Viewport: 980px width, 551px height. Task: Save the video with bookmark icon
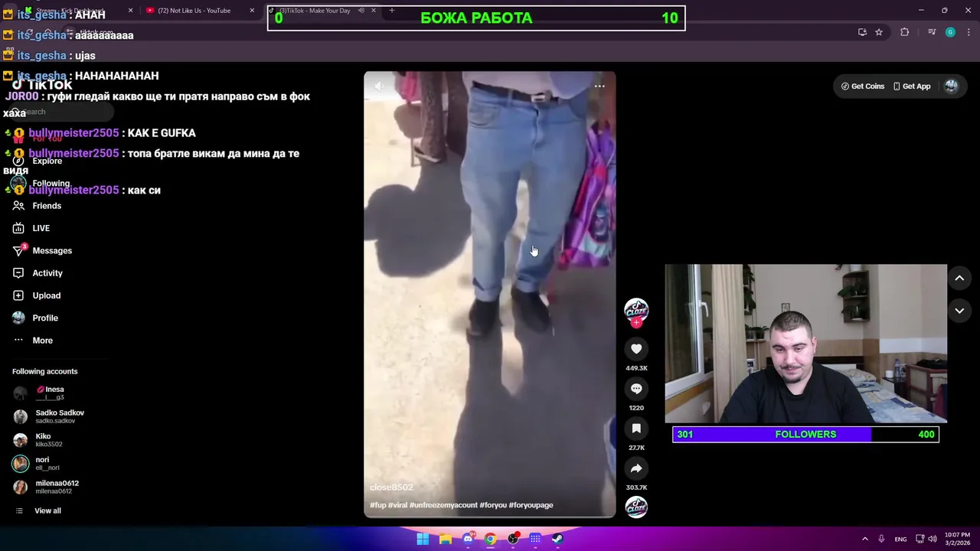(636, 429)
